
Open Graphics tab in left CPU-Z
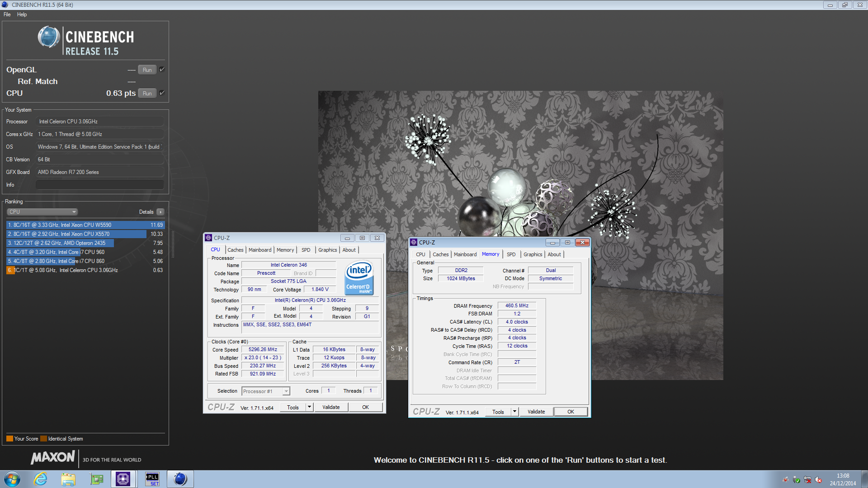(328, 250)
